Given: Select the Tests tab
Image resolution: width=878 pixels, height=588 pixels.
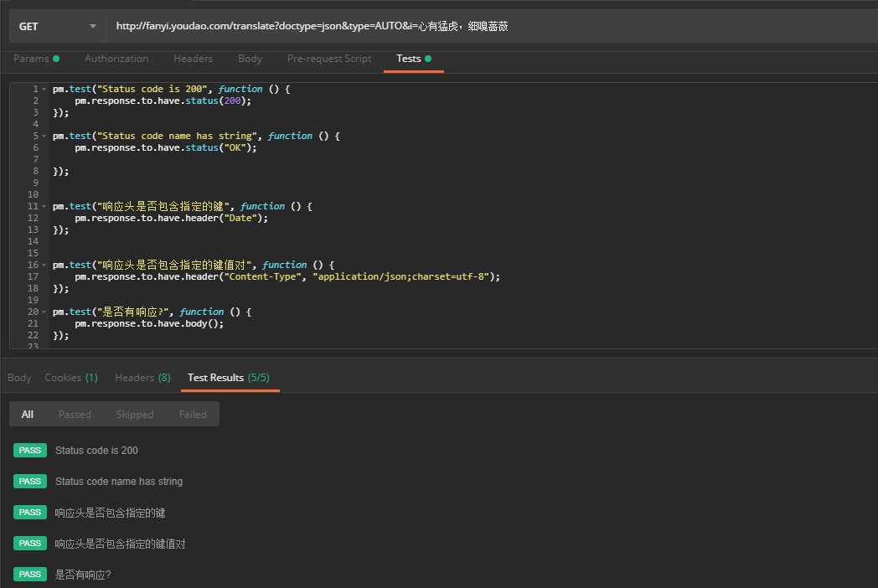Looking at the screenshot, I should click(x=414, y=59).
